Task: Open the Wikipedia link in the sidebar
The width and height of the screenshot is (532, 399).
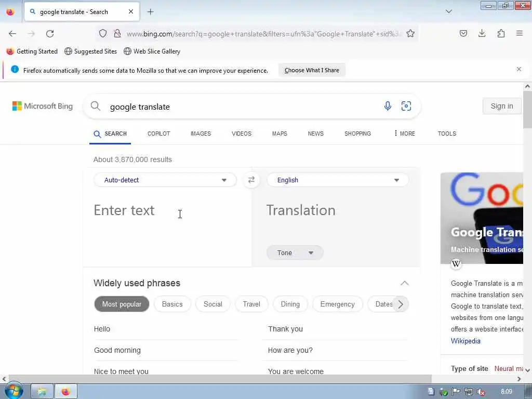Action: coord(465,341)
